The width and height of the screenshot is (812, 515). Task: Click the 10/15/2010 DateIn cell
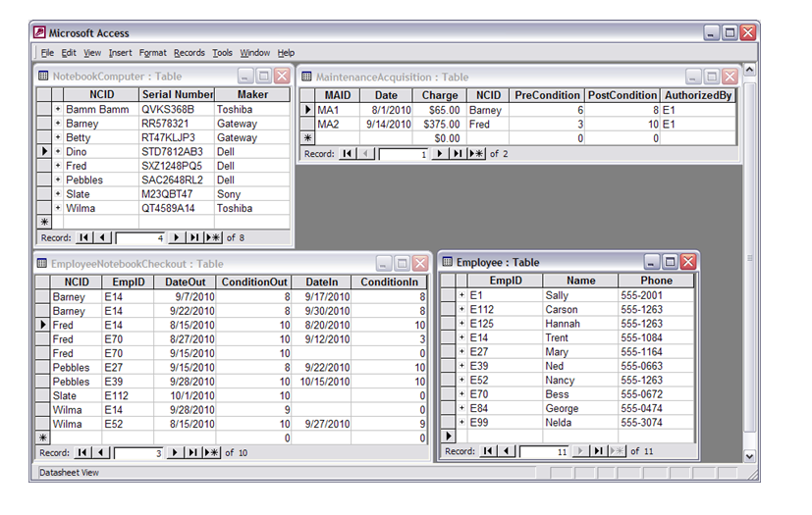322,382
